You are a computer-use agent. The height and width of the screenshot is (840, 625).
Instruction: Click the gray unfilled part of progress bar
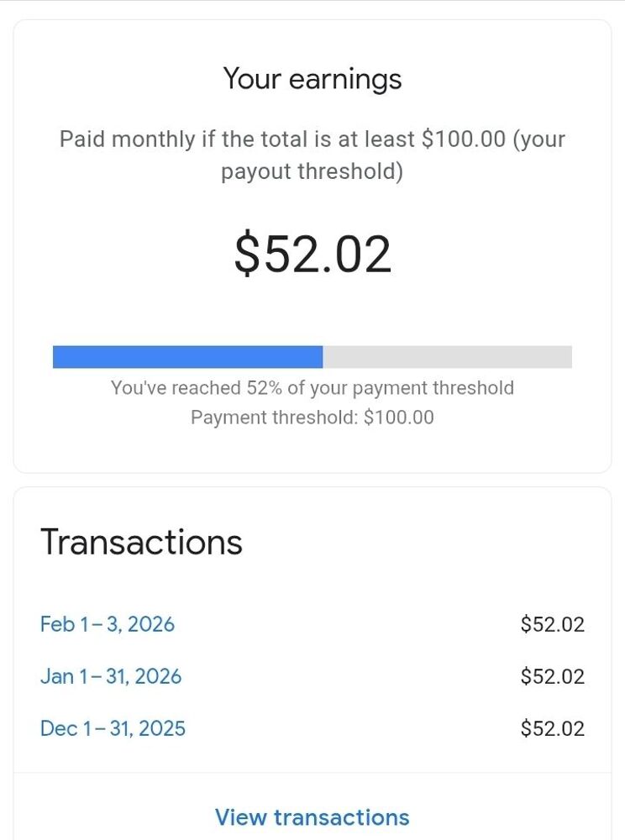click(447, 357)
